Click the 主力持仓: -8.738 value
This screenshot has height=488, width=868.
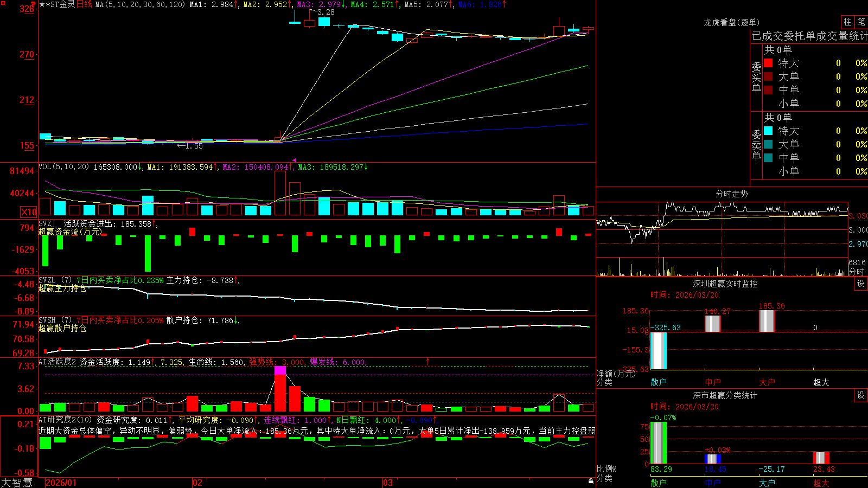point(200,280)
